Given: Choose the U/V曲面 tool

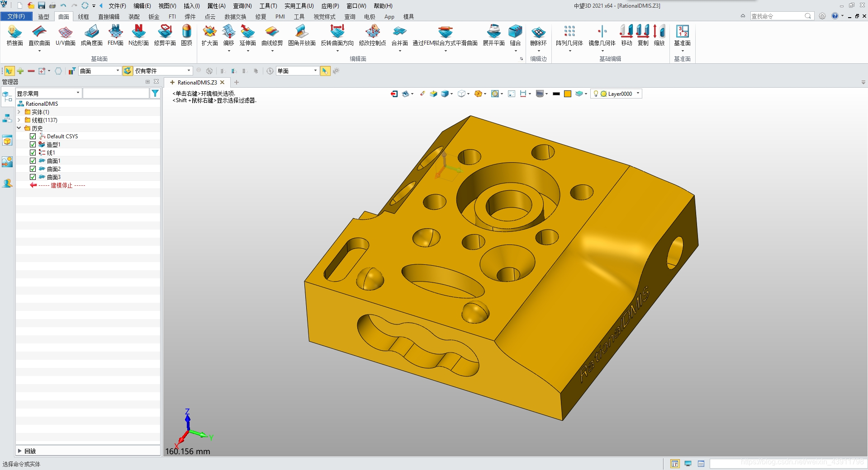Looking at the screenshot, I should pos(66,35).
